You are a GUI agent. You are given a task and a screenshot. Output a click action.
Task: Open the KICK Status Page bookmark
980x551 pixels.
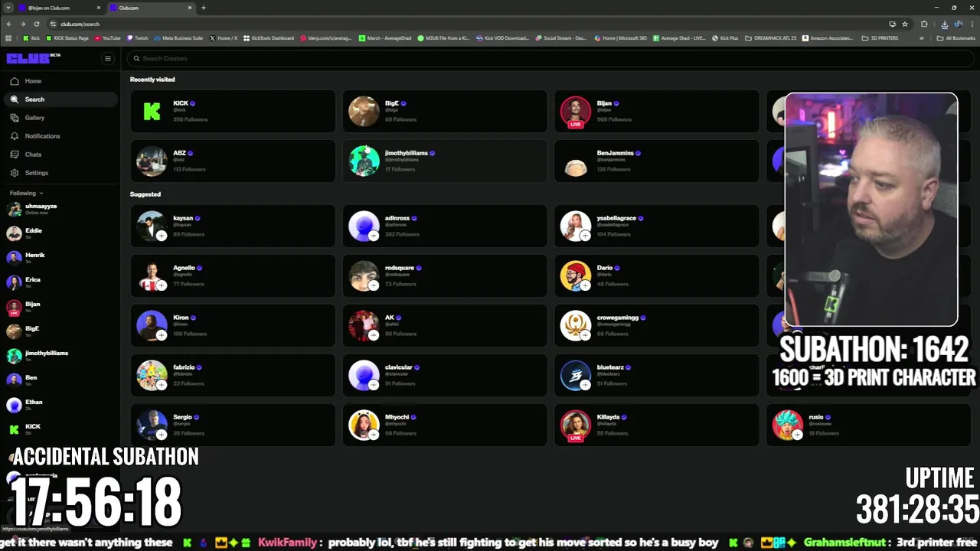(67, 37)
